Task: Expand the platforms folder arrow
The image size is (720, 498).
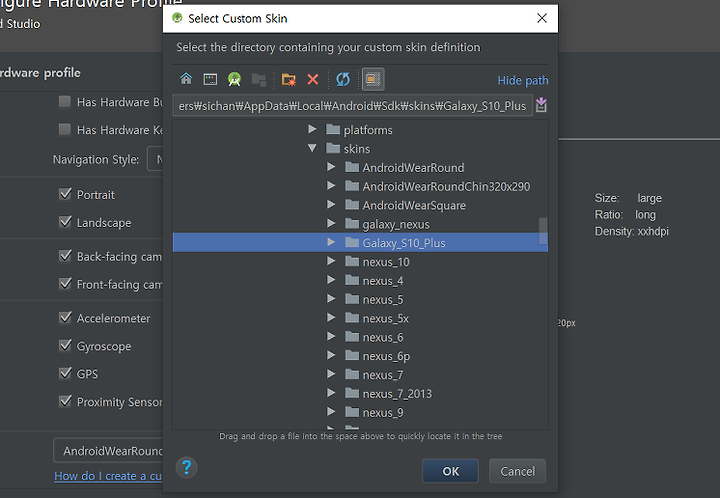Action: coord(312,129)
